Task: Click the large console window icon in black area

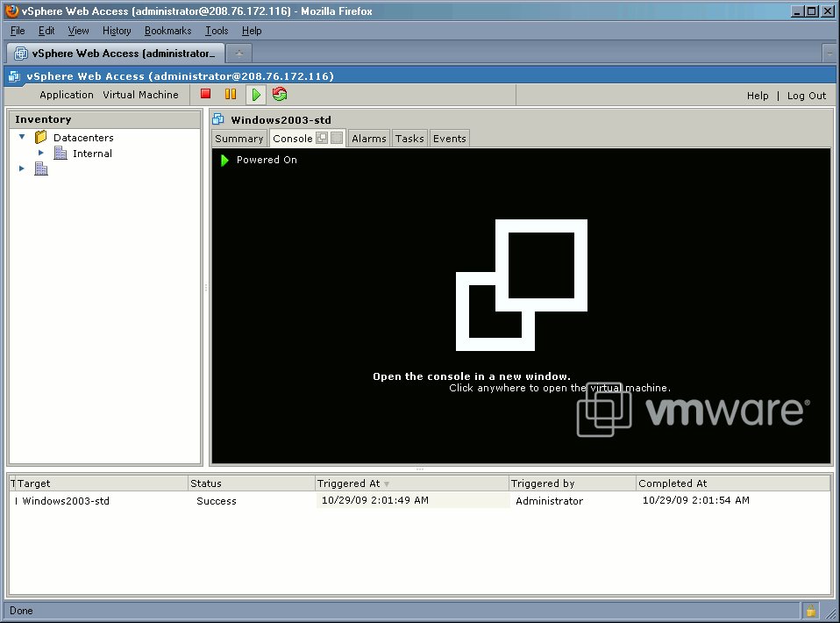Action: (x=521, y=284)
